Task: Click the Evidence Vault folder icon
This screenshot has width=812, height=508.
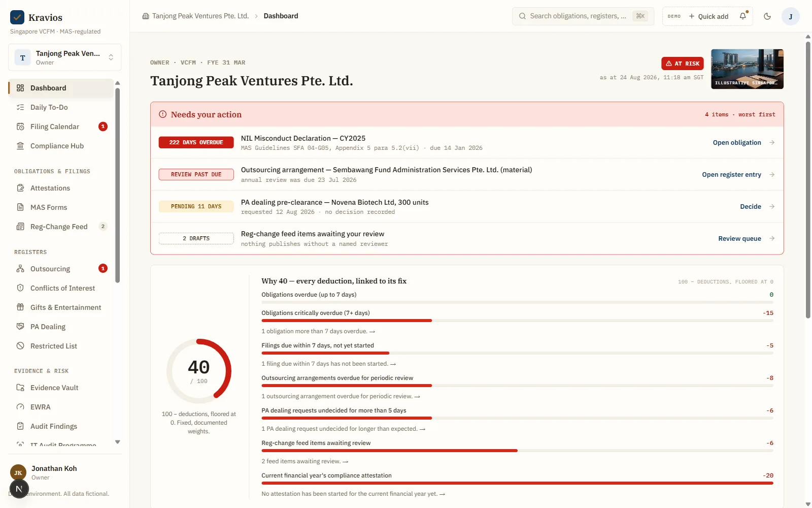Action: (20, 388)
